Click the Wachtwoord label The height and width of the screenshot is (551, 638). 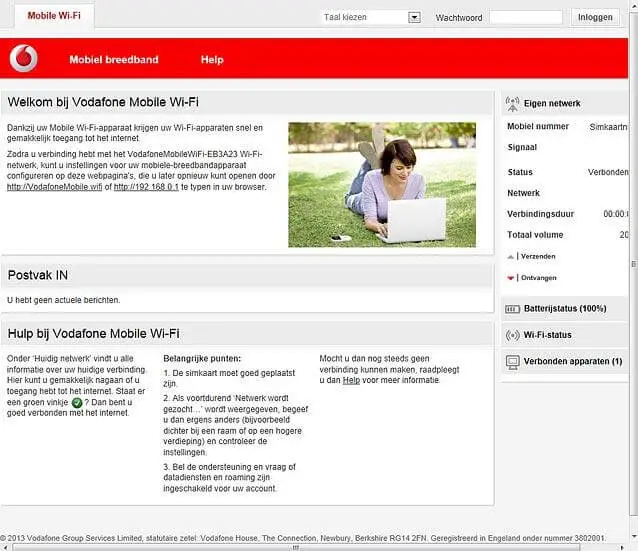pos(459,18)
